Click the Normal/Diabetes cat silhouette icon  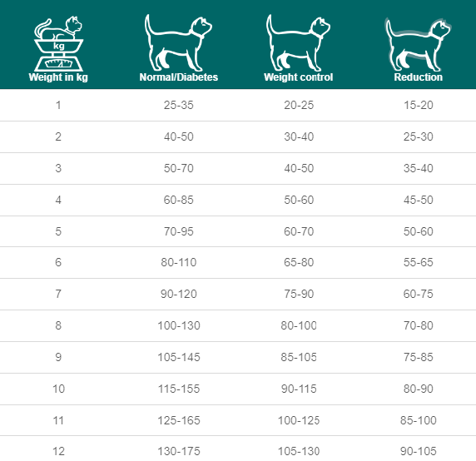[x=178, y=42]
